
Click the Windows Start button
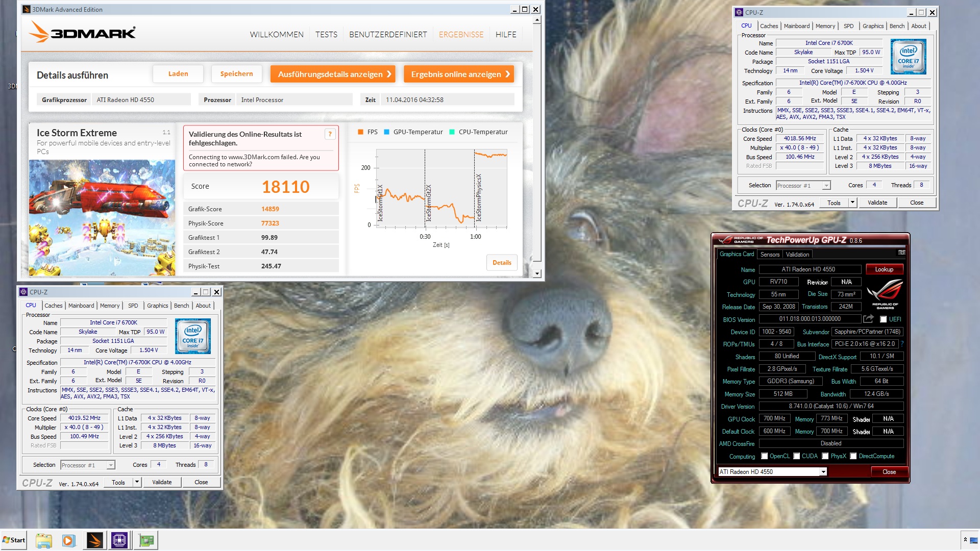[x=14, y=540]
